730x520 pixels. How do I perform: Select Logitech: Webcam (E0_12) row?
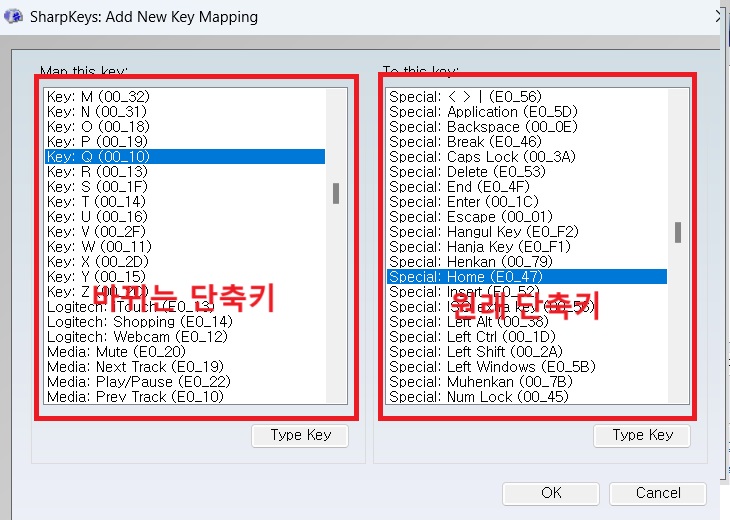(185, 336)
